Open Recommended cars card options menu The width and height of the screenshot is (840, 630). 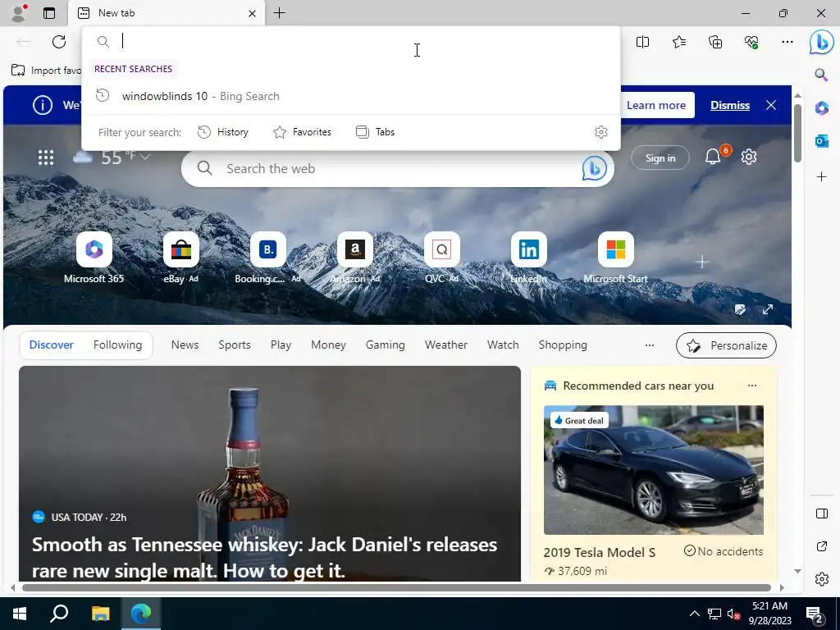[752, 386]
